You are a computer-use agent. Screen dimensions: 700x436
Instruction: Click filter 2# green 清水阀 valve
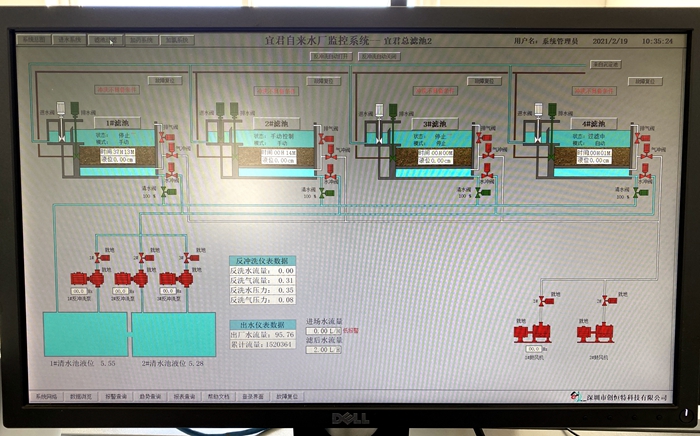pyautogui.click(x=326, y=193)
